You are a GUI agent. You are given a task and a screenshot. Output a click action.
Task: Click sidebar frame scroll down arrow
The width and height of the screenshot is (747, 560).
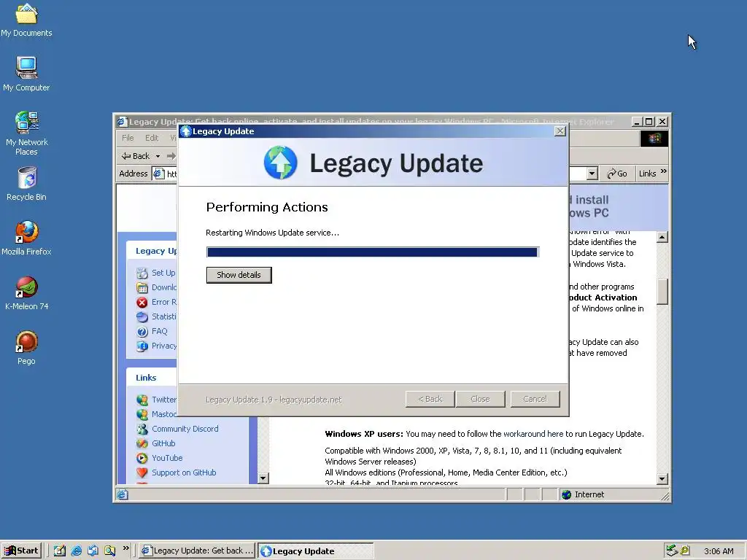263,478
